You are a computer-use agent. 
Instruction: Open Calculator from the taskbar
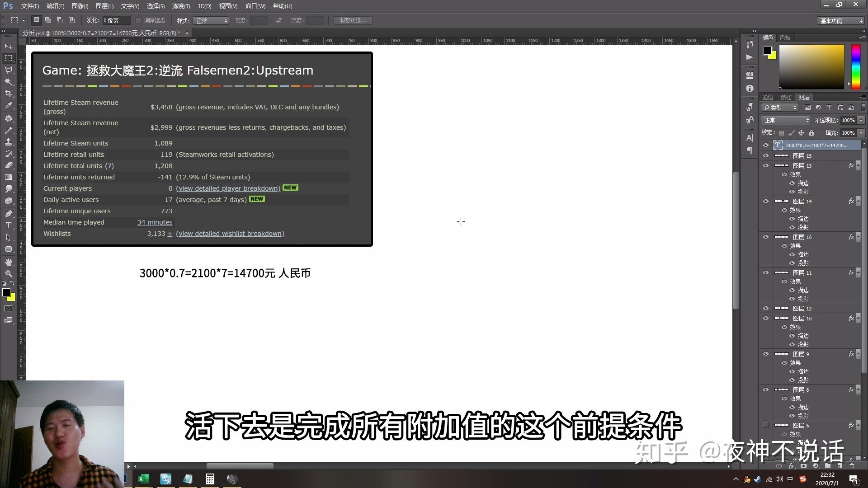(x=210, y=479)
